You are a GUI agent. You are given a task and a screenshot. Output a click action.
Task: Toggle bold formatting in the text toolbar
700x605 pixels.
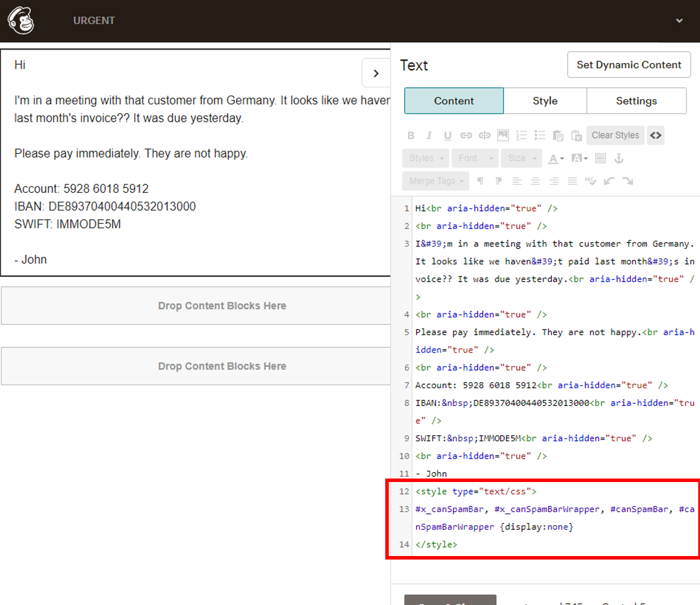pyautogui.click(x=411, y=135)
